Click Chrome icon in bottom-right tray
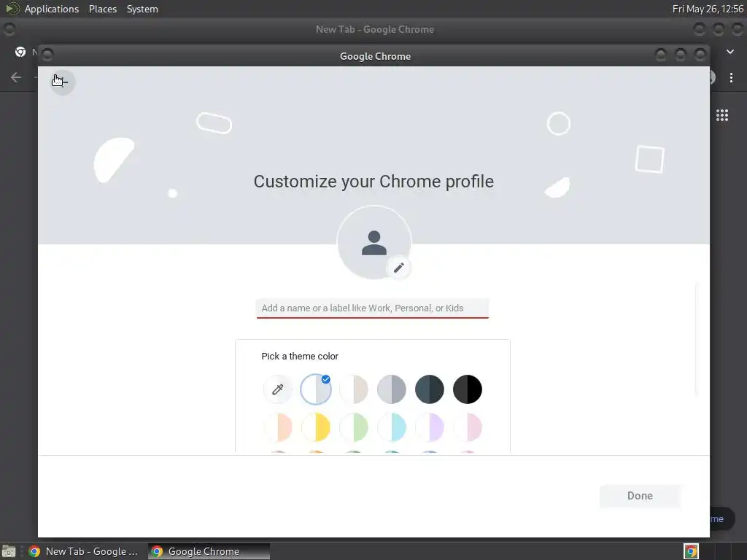 691,551
